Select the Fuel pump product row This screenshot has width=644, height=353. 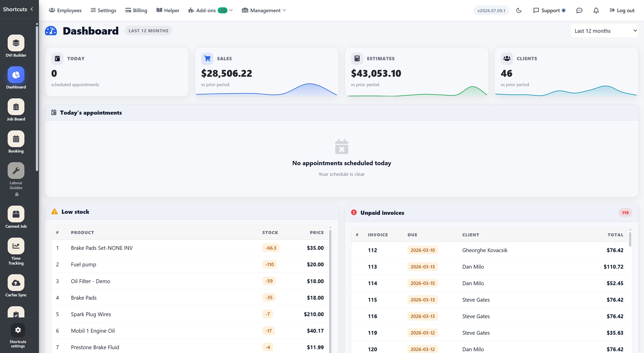click(190, 264)
